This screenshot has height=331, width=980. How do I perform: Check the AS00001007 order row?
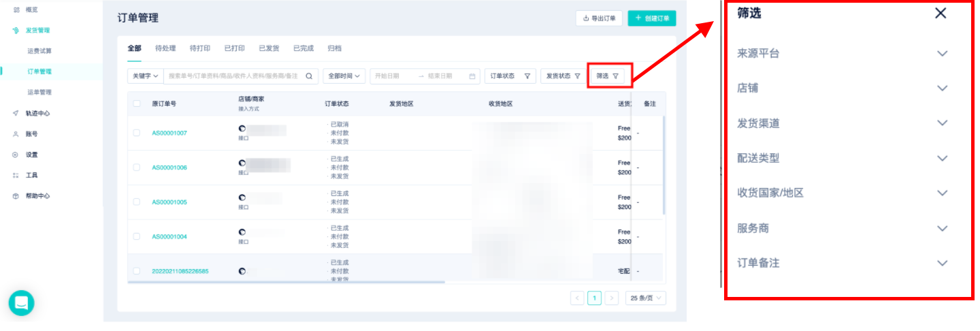(x=137, y=133)
